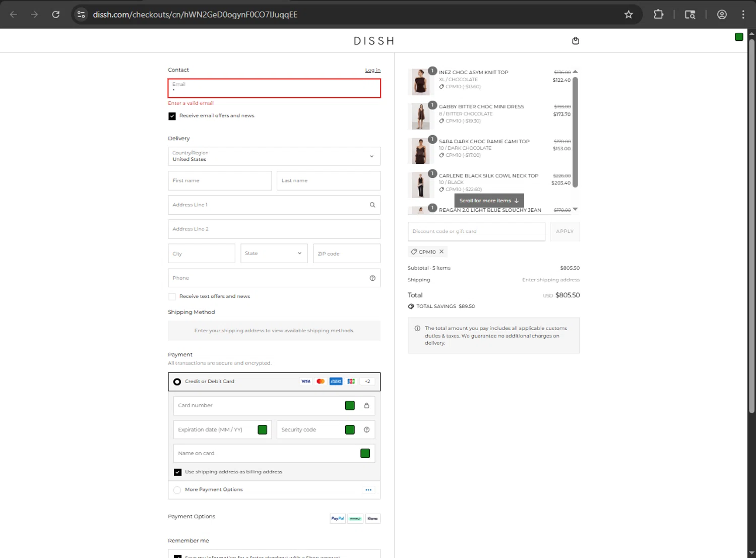This screenshot has height=558, width=756.
Task: Click the Card number field
Action: coord(274,405)
